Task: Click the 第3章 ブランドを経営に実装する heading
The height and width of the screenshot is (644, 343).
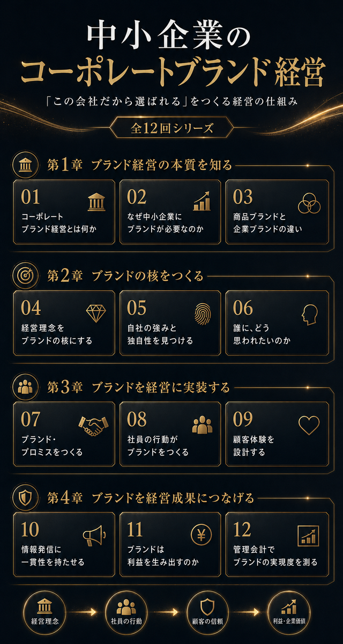Action: (x=138, y=387)
